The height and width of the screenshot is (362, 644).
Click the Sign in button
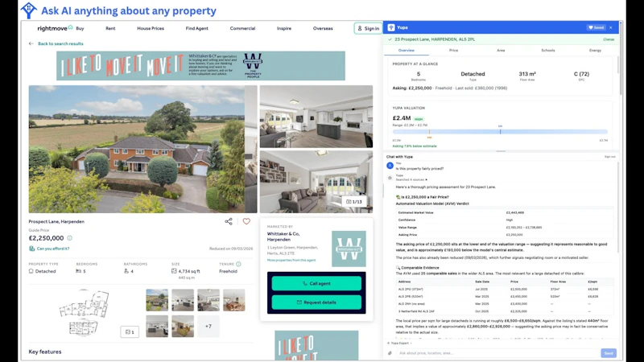[368, 28]
